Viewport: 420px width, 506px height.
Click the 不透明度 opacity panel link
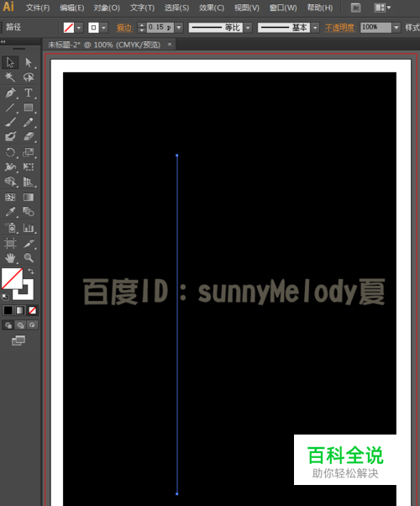click(340, 28)
